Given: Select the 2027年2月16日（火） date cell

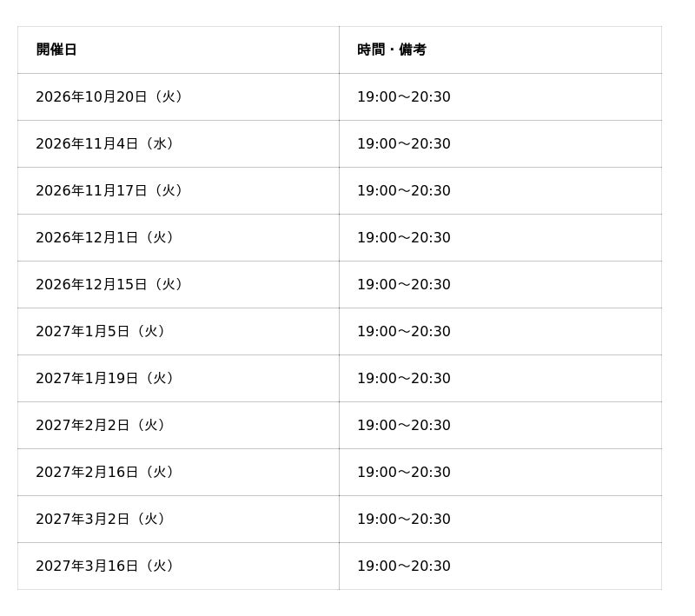Looking at the screenshot, I should pyautogui.click(x=178, y=473).
